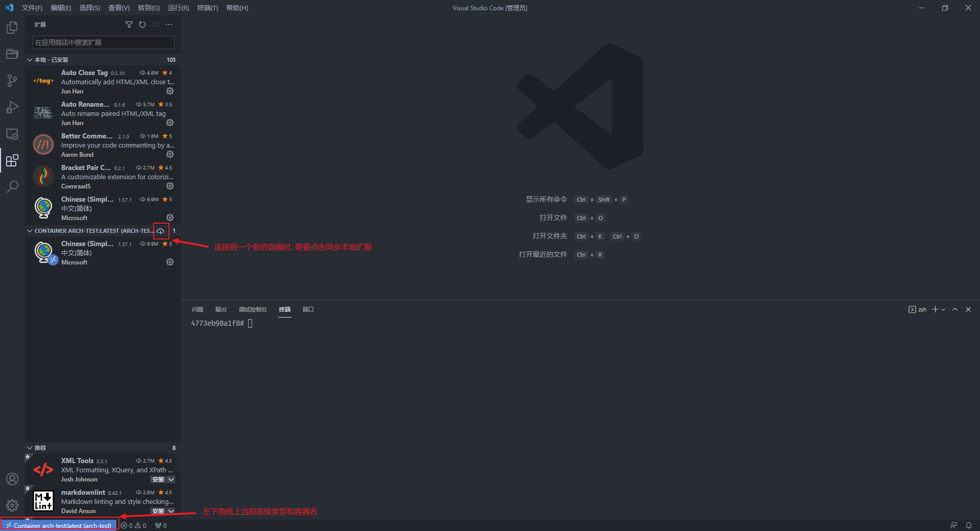The width and height of the screenshot is (980, 531).
Task: Select the Extensions view icon
Action: (x=12, y=160)
